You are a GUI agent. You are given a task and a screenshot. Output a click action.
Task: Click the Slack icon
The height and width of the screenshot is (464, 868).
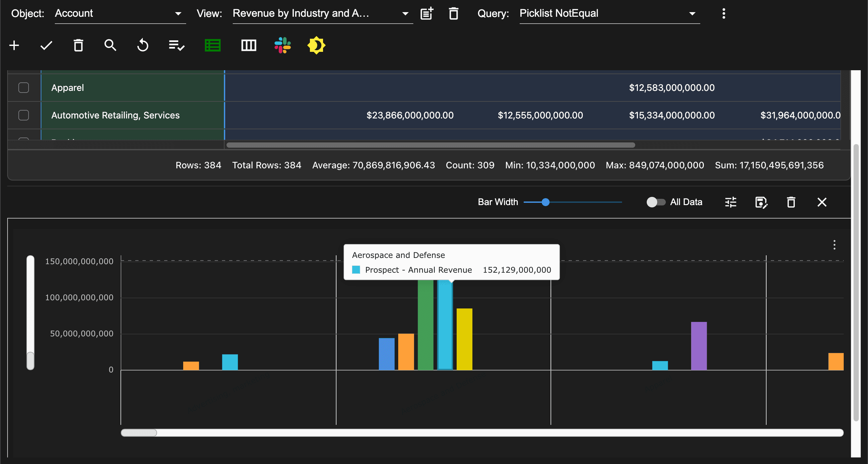(x=282, y=45)
